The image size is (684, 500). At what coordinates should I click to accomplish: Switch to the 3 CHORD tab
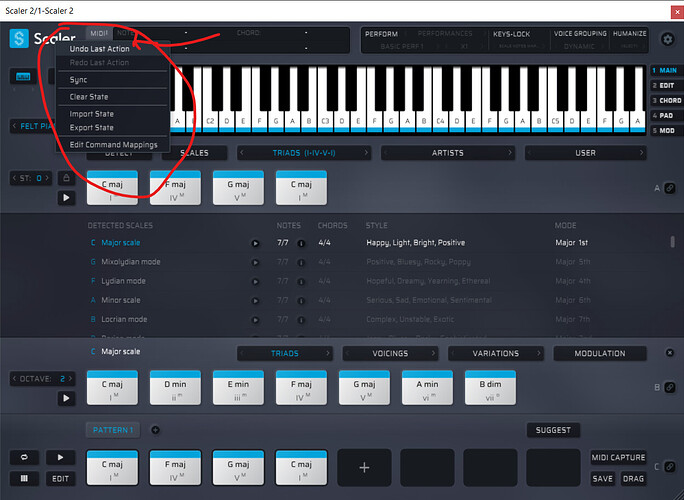[667, 100]
